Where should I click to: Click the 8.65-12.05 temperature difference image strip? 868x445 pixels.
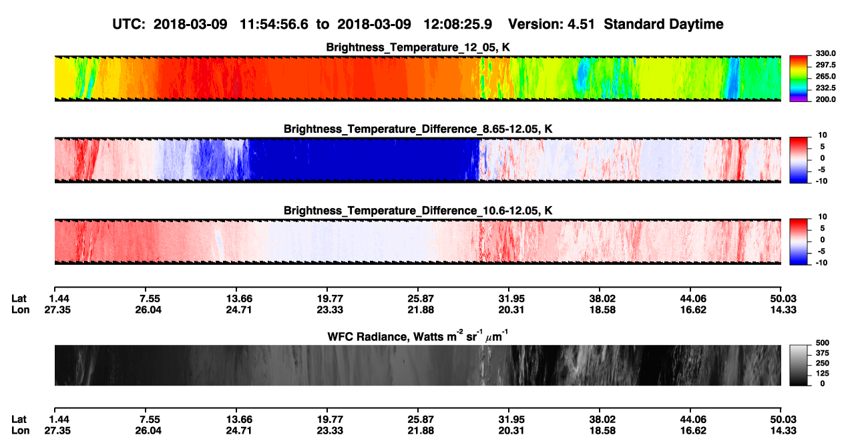[417, 159]
